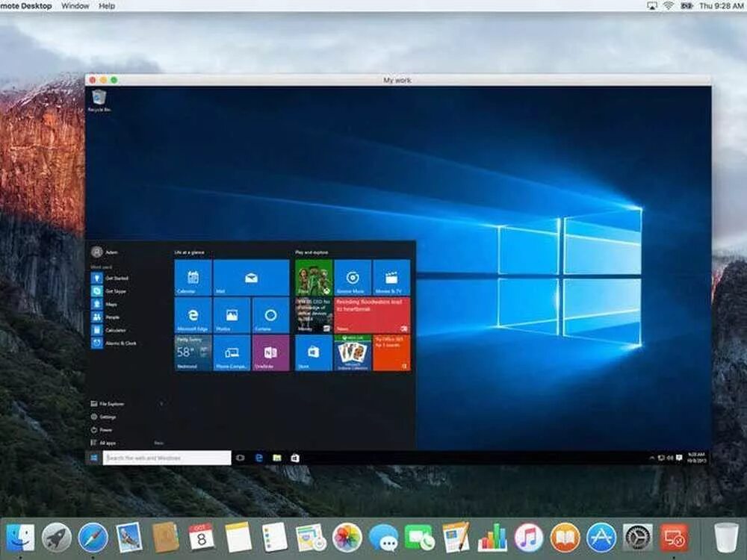747x560 pixels.
Task: Open Safari from the Dock
Action: pos(93,538)
